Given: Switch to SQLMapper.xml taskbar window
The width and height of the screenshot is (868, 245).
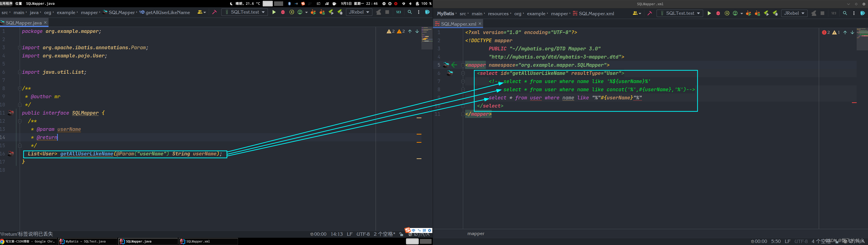Looking at the screenshot, I should pos(208,241).
